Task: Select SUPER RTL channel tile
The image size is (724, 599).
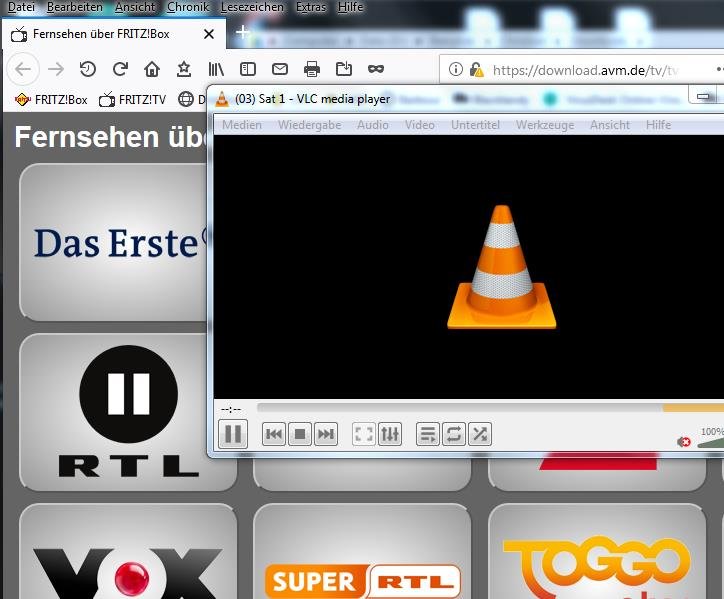Action: click(x=362, y=551)
